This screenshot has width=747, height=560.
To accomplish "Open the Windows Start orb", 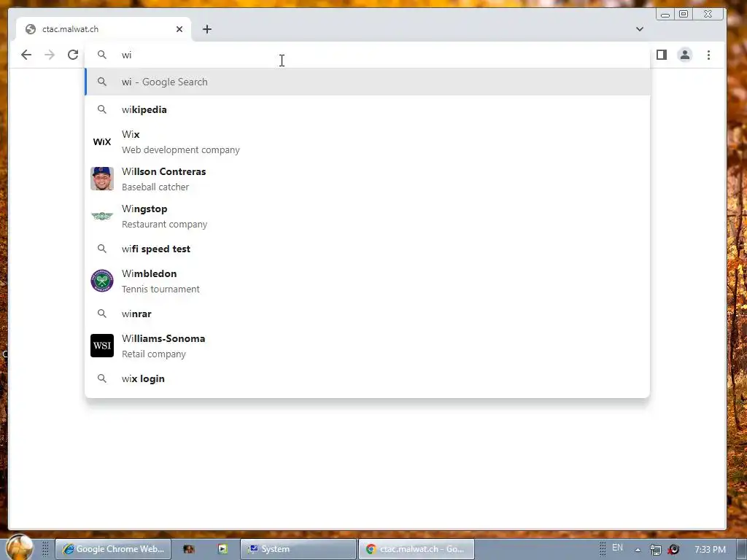I will click(20, 547).
